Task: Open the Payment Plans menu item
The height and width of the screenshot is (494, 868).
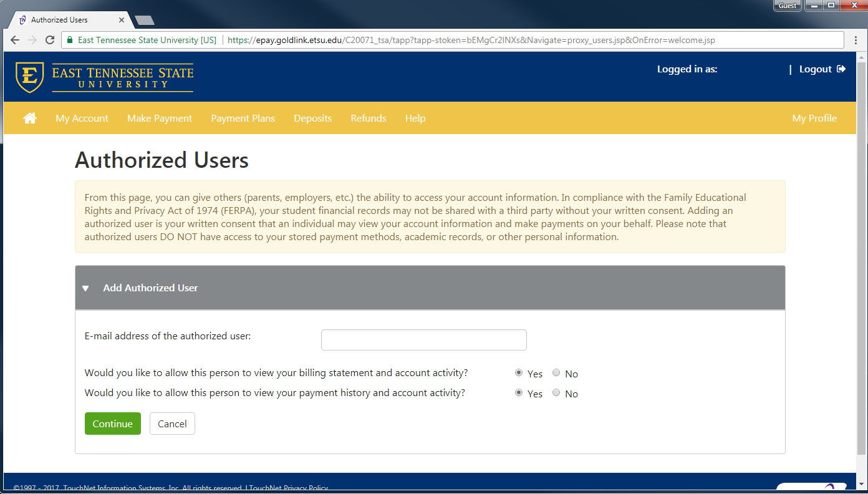Action: pyautogui.click(x=243, y=118)
